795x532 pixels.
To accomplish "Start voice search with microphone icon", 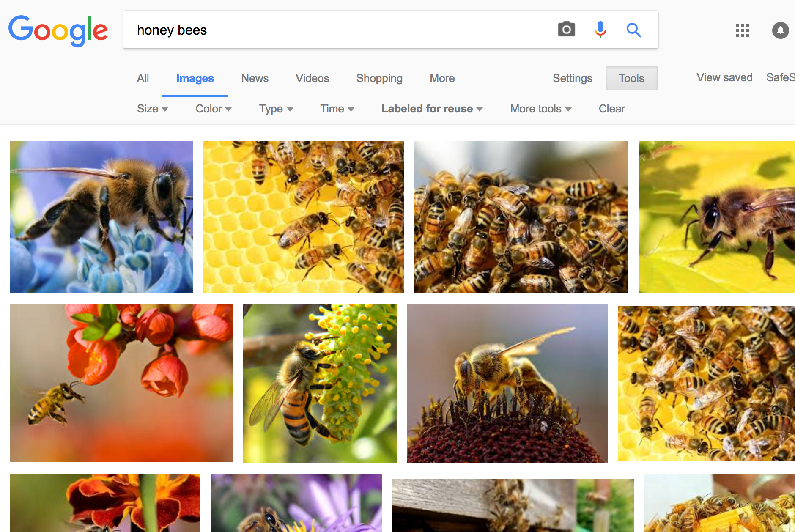I will click(600, 30).
